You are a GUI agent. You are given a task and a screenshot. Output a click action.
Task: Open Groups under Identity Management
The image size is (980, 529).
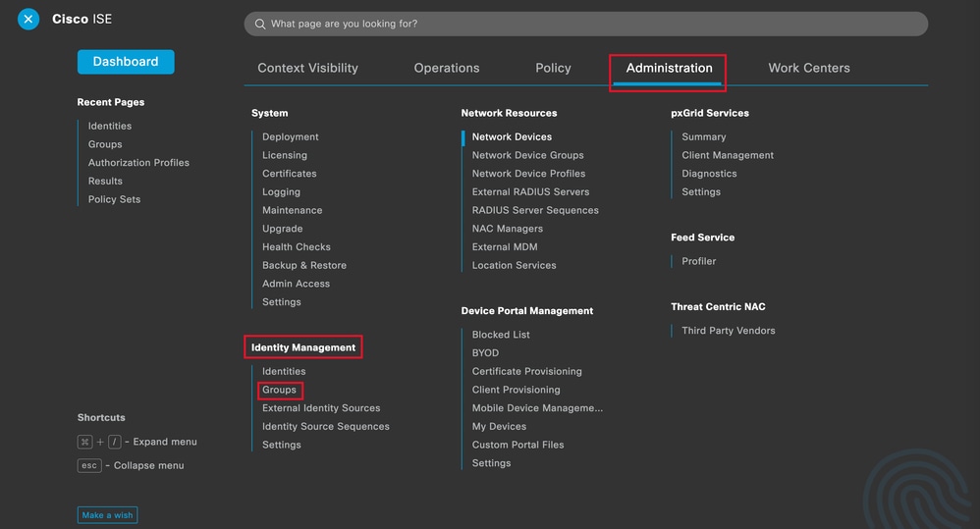[280, 390]
